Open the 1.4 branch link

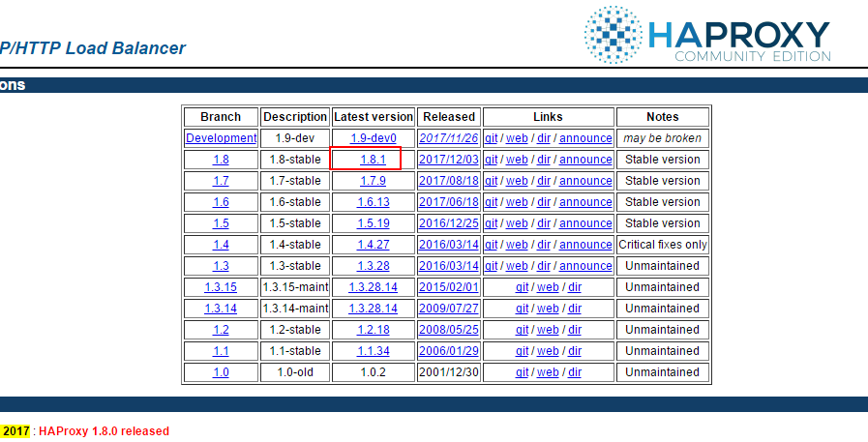point(221,245)
